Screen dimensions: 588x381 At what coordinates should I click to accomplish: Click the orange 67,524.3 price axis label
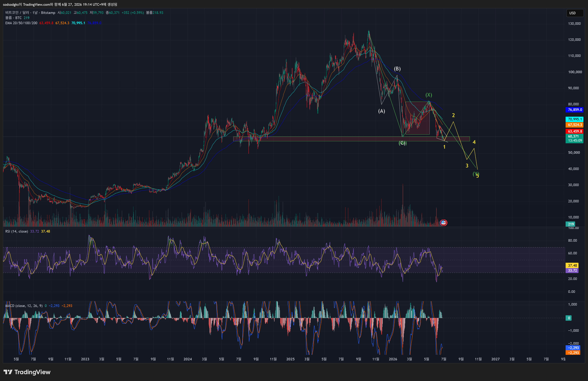[x=575, y=125]
